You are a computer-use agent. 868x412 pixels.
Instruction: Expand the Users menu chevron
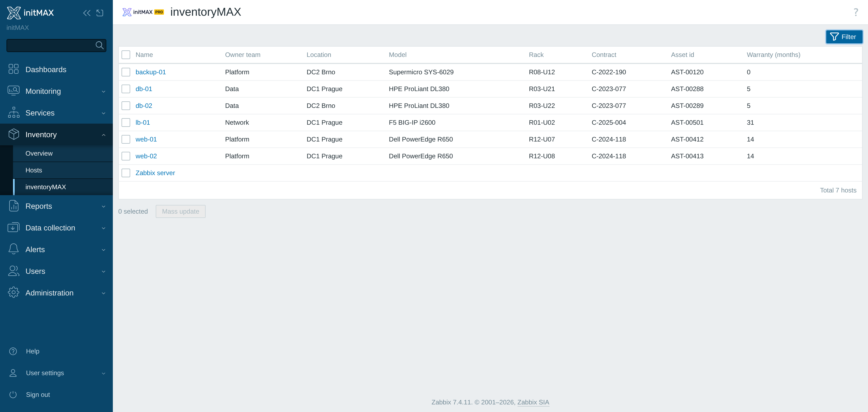[x=103, y=271]
